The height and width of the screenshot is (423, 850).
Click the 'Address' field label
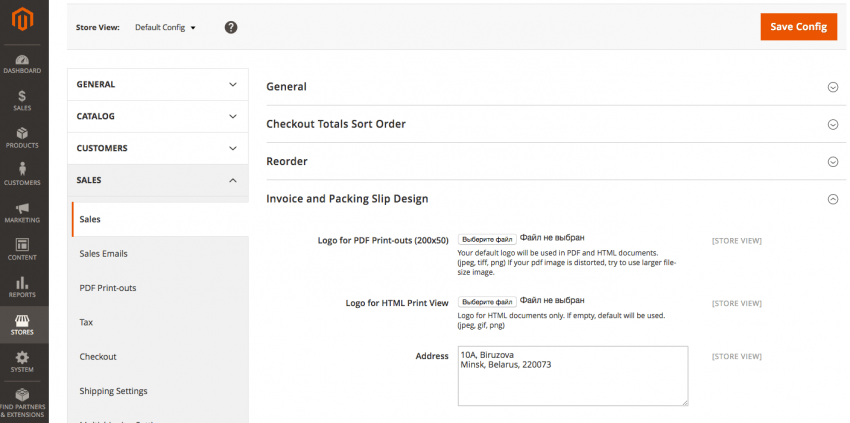[432, 356]
